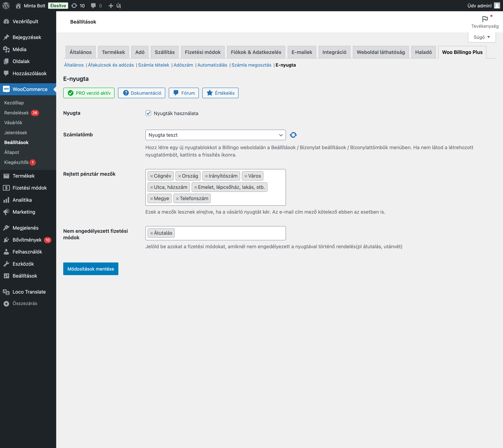This screenshot has height=448, width=503.
Task: Remove the Utca, házszám tag
Action: pos(152,187)
